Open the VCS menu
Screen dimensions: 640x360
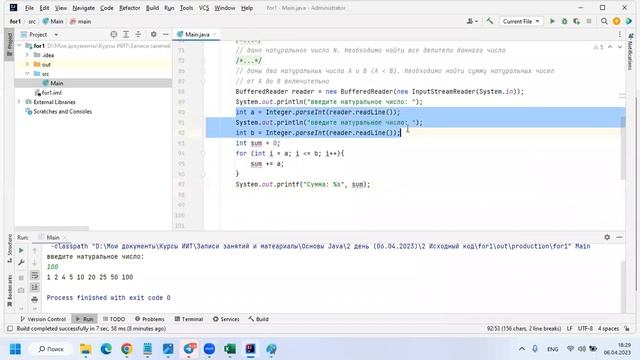click(204, 8)
